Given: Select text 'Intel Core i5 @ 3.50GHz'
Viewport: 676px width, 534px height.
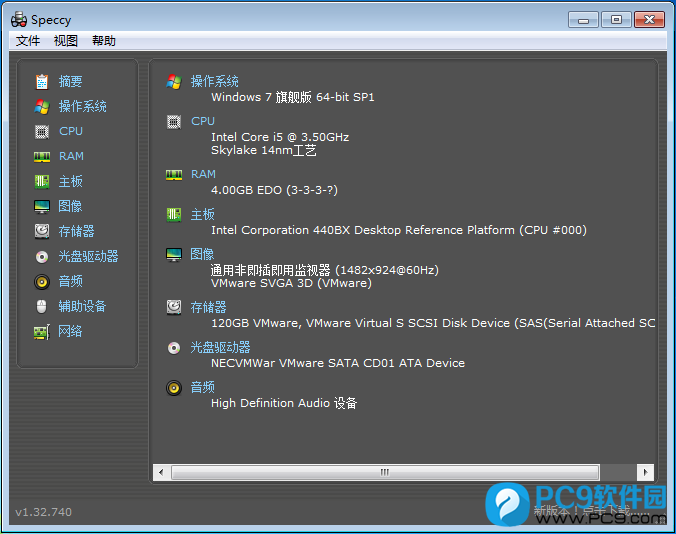Looking at the screenshot, I should pyautogui.click(x=280, y=137).
